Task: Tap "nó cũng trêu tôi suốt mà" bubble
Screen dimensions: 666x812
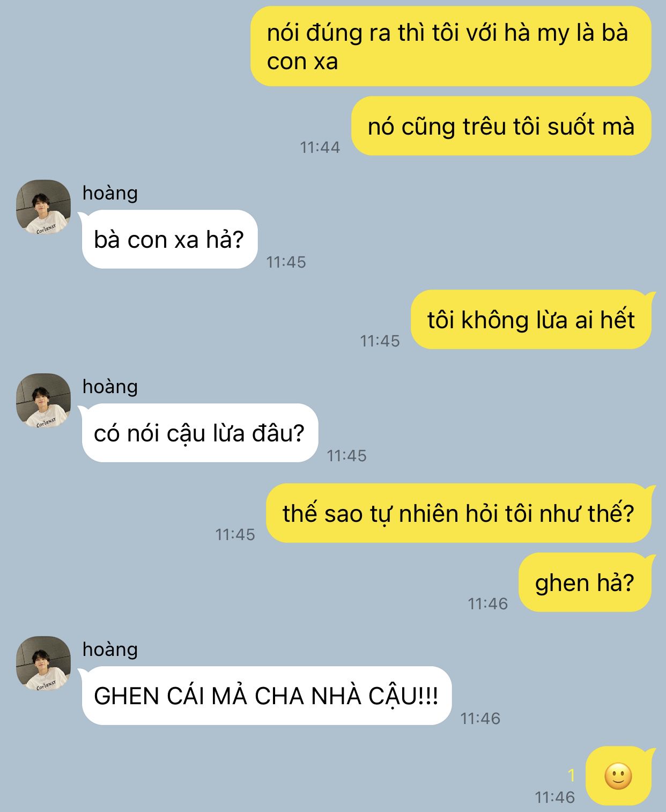Action: coord(501,126)
